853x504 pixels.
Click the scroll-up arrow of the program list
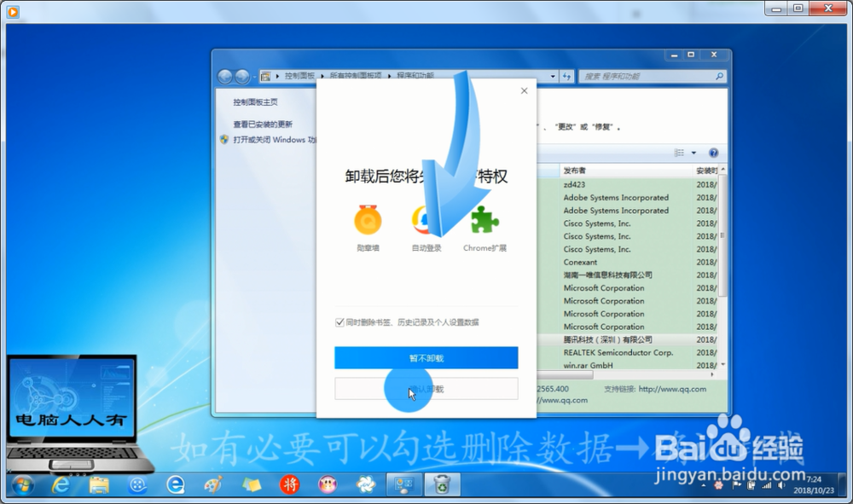click(x=723, y=170)
